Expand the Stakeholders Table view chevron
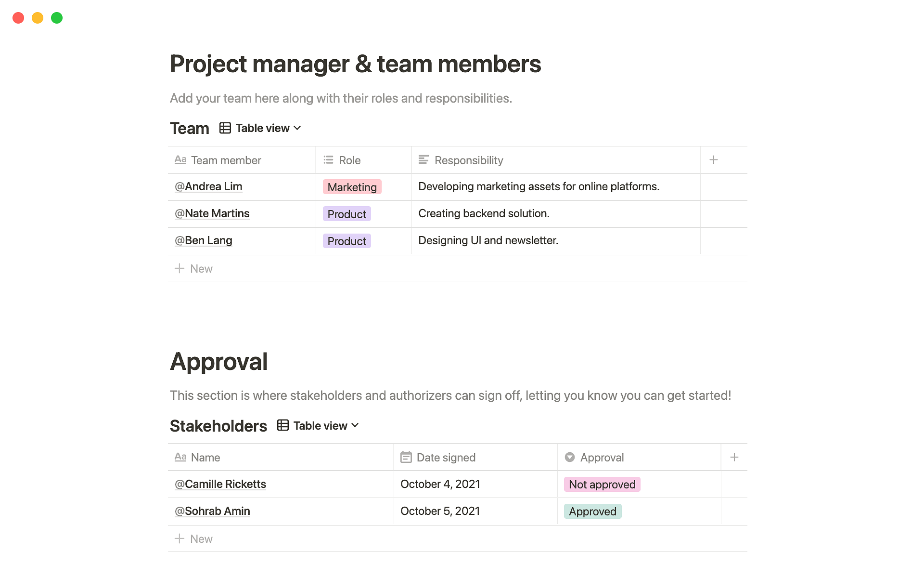 click(x=355, y=425)
